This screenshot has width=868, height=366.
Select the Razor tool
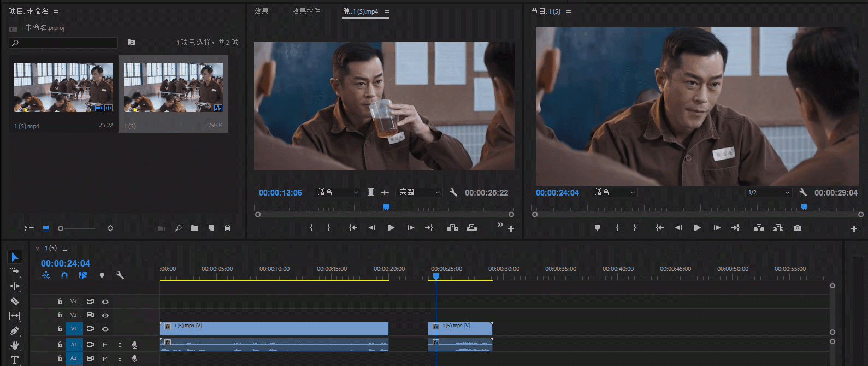(15, 301)
